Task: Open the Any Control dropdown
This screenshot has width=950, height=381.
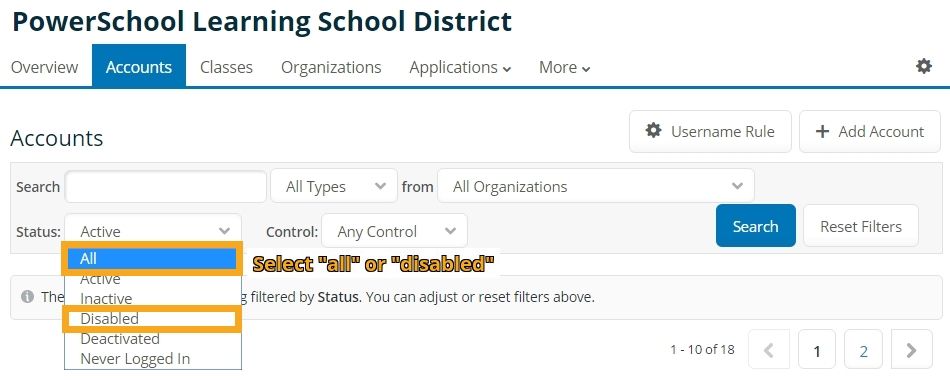Action: 394,231
